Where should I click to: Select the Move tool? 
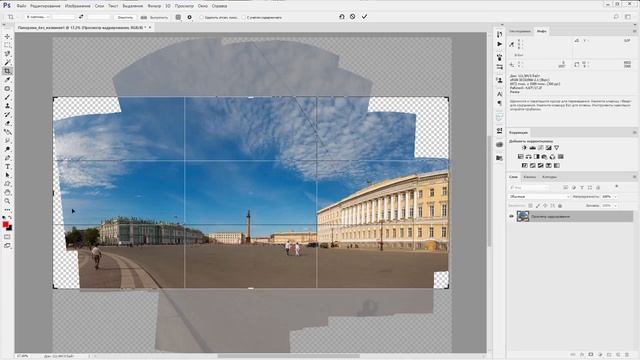(x=7, y=37)
